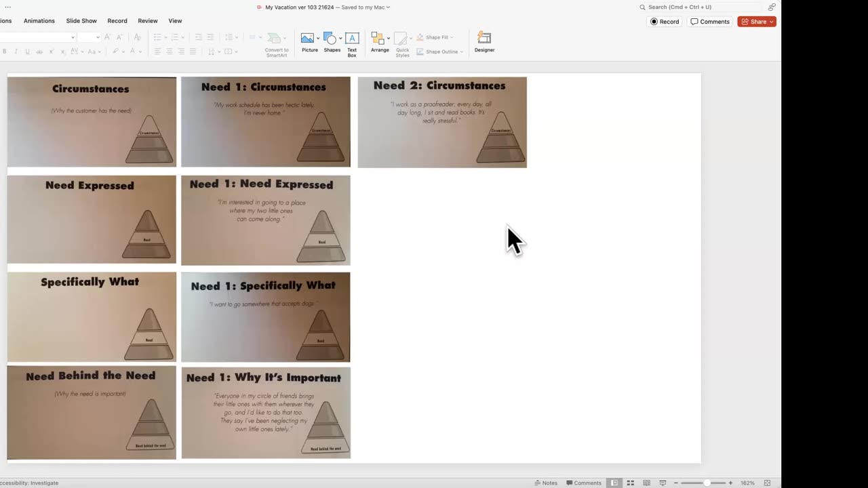Increase the list indent level

pyautogui.click(x=210, y=37)
